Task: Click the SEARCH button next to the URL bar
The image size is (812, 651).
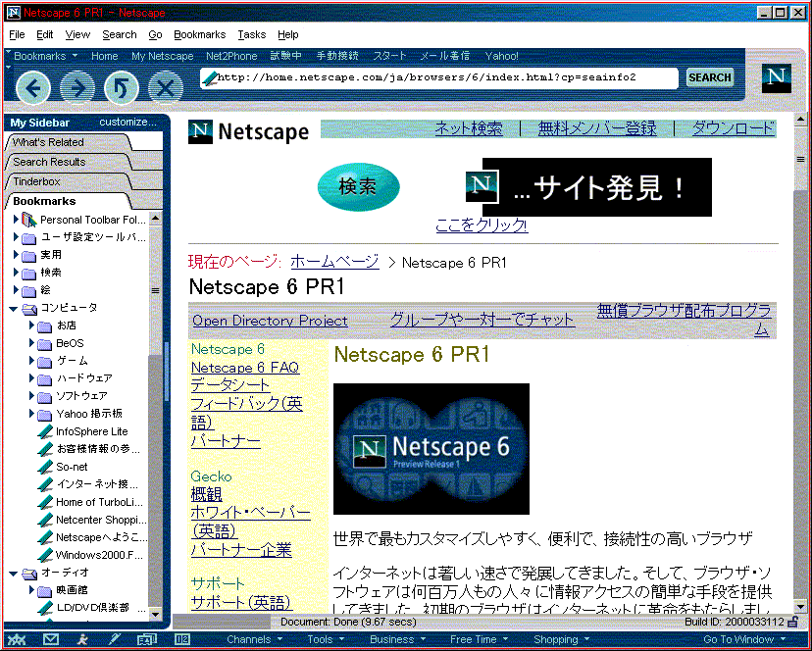Action: click(x=710, y=77)
